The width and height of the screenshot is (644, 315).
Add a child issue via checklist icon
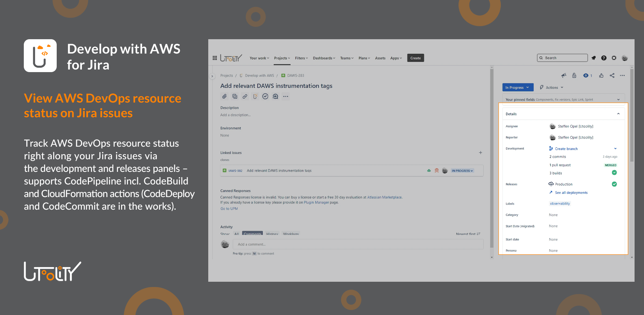pyautogui.click(x=235, y=97)
